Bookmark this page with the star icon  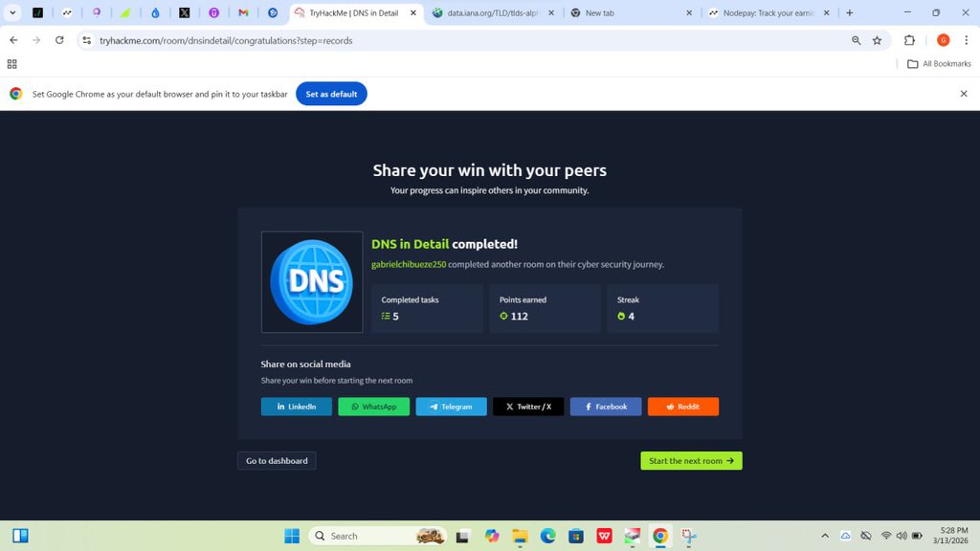(x=877, y=40)
